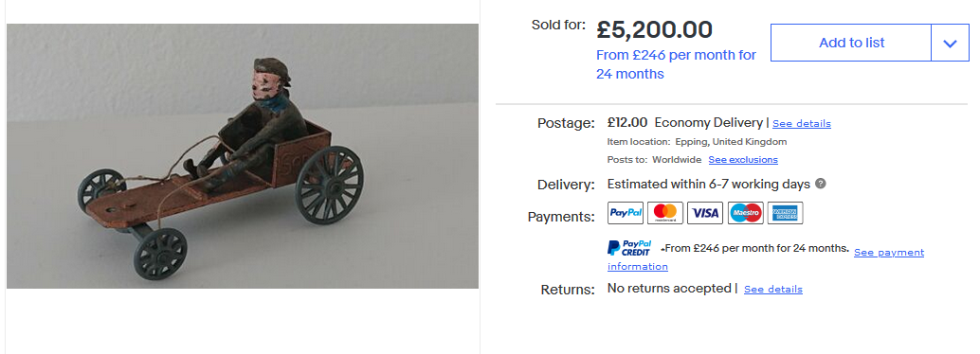Click the American Express payment icon
Image resolution: width=980 pixels, height=354 pixels.
point(785,213)
